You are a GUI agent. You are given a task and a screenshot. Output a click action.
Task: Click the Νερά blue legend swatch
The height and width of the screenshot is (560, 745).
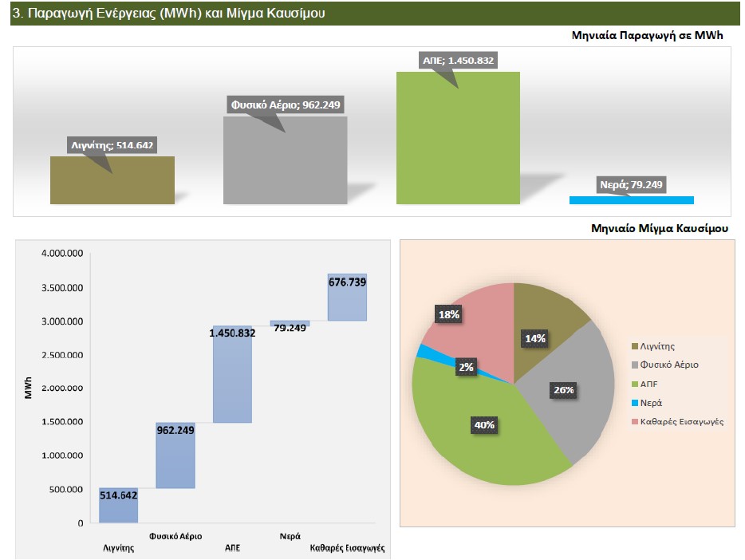(x=635, y=403)
